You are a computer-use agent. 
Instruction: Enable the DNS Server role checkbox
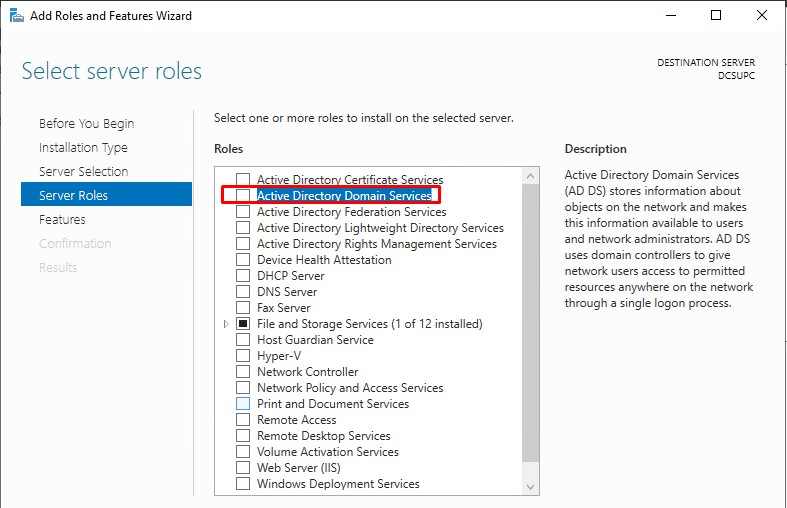click(x=243, y=292)
